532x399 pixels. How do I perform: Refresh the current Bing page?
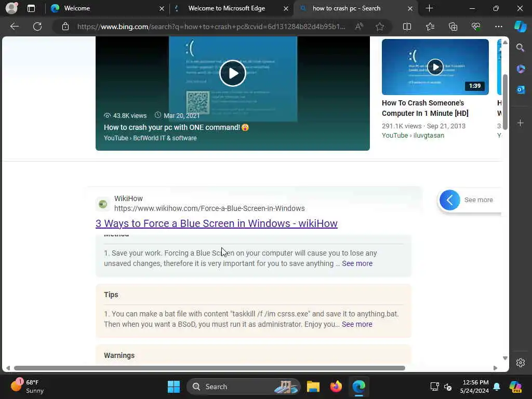[x=37, y=26]
